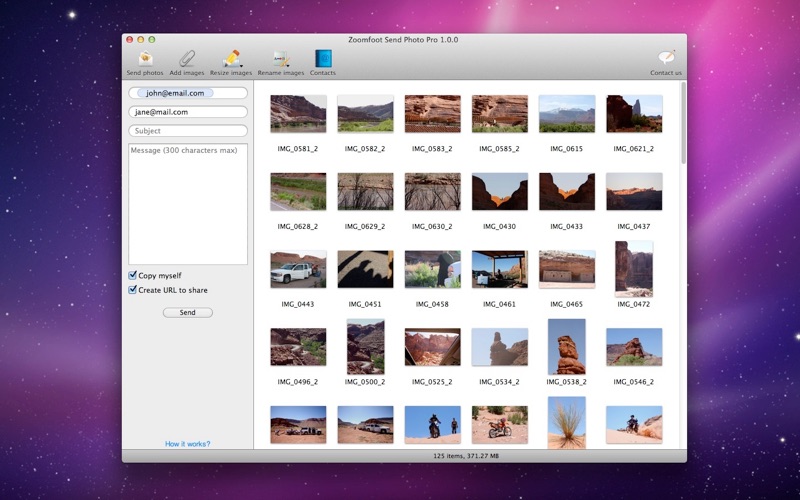Viewport: 800px width, 500px height.
Task: Select the IMG_0615 mountain photo
Action: (x=567, y=114)
